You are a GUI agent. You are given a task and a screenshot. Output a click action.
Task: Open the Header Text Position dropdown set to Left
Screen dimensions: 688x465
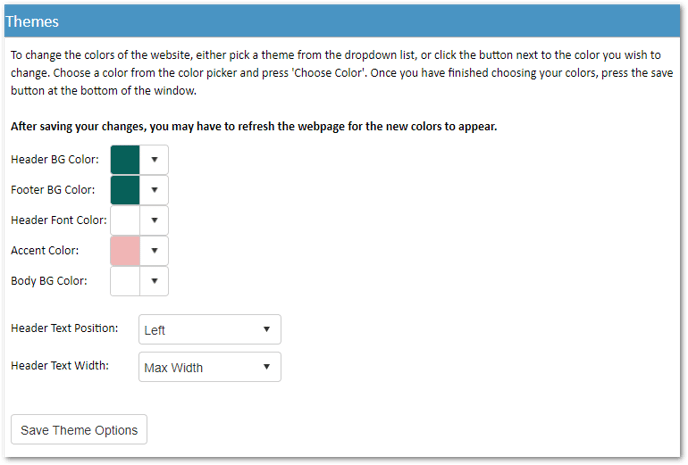click(x=210, y=329)
